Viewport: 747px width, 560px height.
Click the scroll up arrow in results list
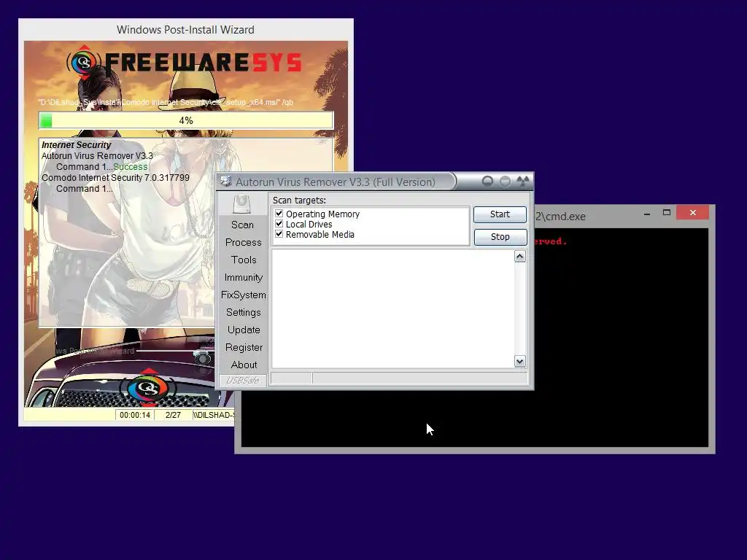pyautogui.click(x=519, y=257)
